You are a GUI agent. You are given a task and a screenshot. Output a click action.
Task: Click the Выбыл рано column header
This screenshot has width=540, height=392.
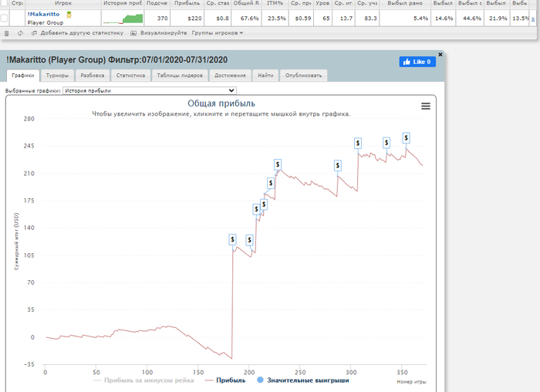pyautogui.click(x=405, y=3)
